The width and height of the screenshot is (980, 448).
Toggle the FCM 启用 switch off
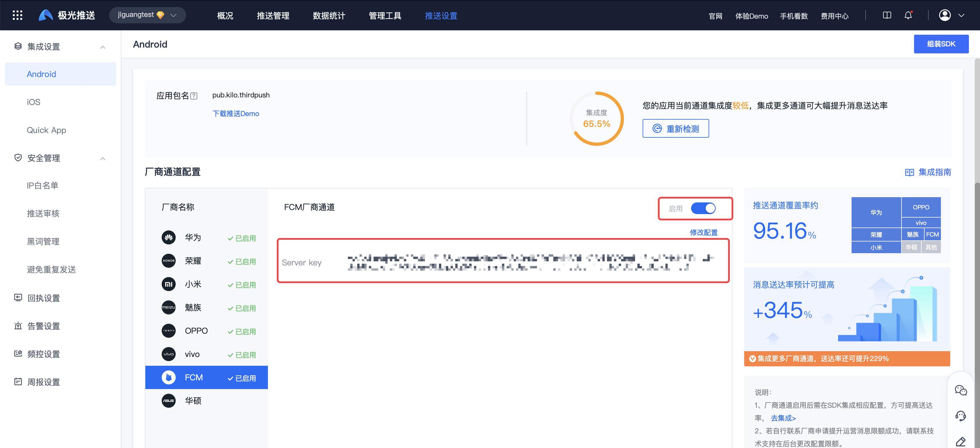coord(703,208)
